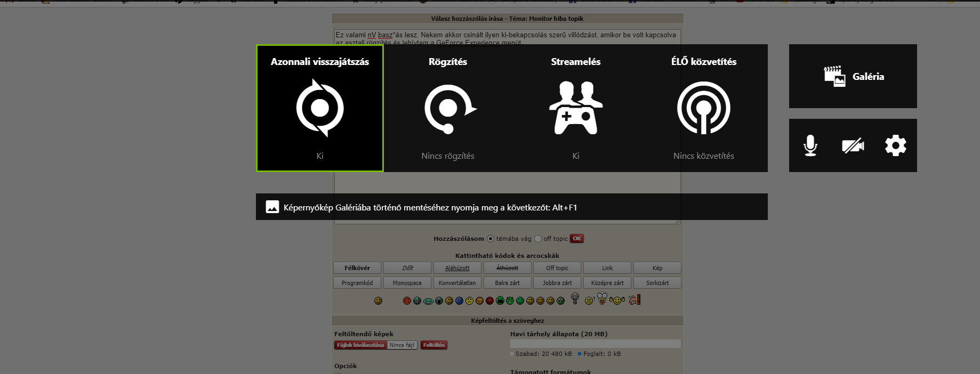The image size is (980, 374).
Task: Click the picture icon beside the Alt+F1 hint
Action: (272, 207)
